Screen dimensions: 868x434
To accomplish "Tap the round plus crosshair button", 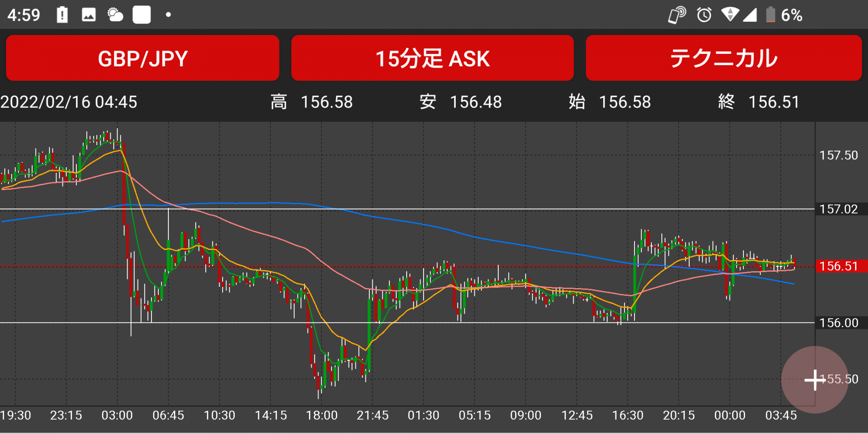I will (815, 380).
